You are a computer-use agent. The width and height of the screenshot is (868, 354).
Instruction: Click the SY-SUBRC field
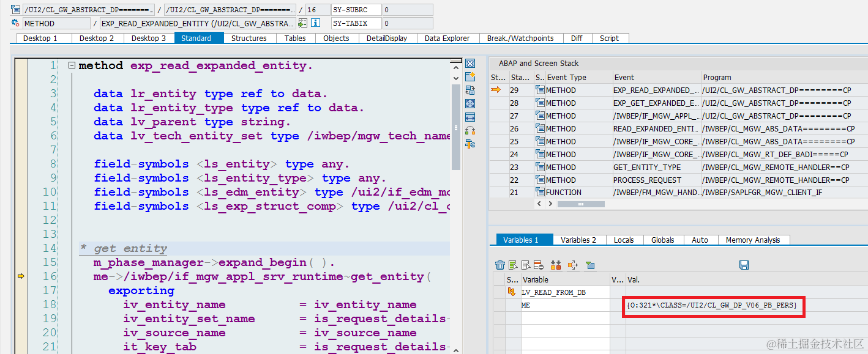pyautogui.click(x=356, y=10)
